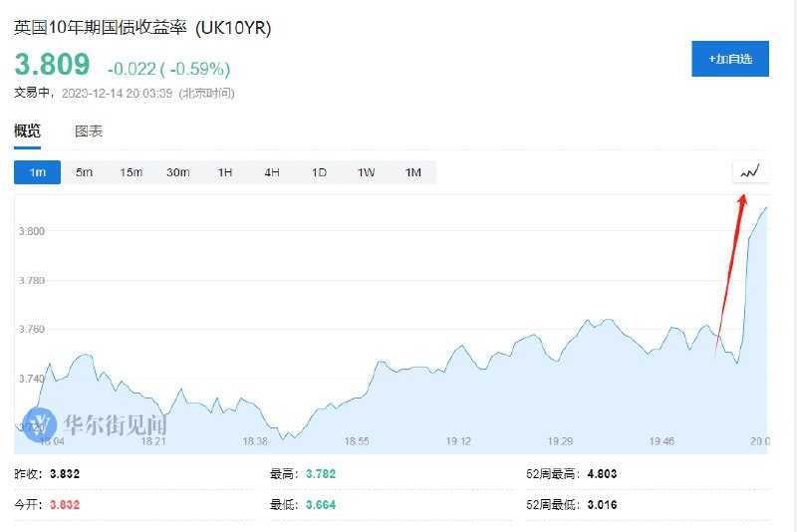The width and height of the screenshot is (797, 532).
Task: Click the 19:46 time axis label
Action: 662,441
